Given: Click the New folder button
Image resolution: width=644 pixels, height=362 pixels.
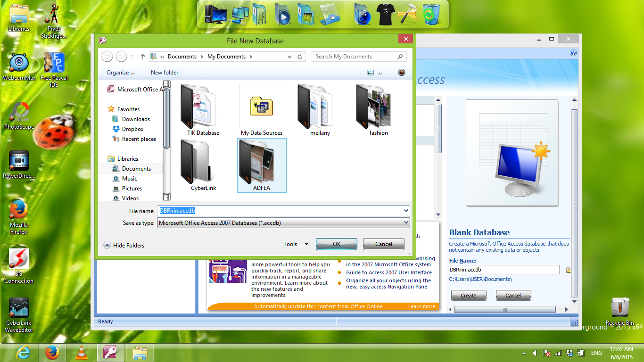Looking at the screenshot, I should coord(165,73).
